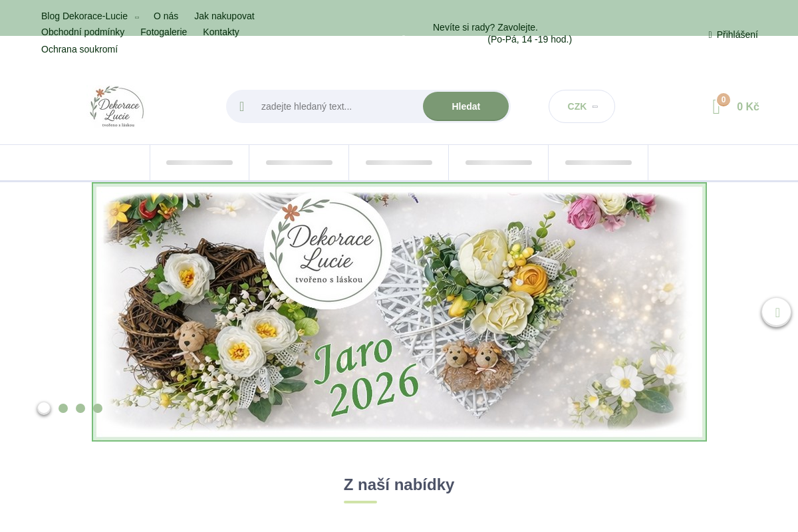798x532 pixels.
Task: Go to Kontakty page
Action: click(221, 32)
